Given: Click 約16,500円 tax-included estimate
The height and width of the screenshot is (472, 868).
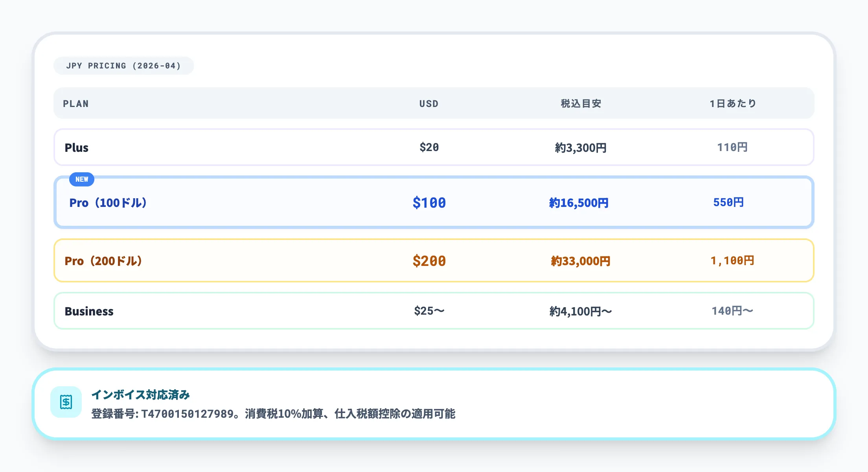Looking at the screenshot, I should pos(579,203).
